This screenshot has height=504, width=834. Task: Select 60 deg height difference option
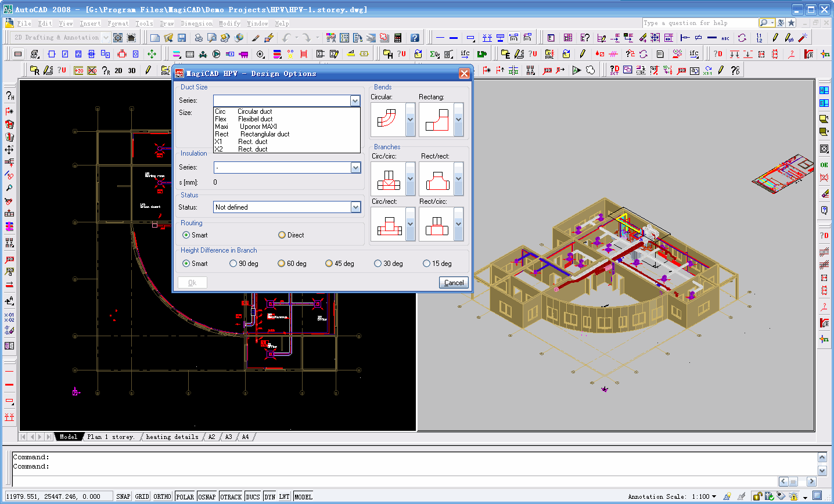tap(281, 264)
